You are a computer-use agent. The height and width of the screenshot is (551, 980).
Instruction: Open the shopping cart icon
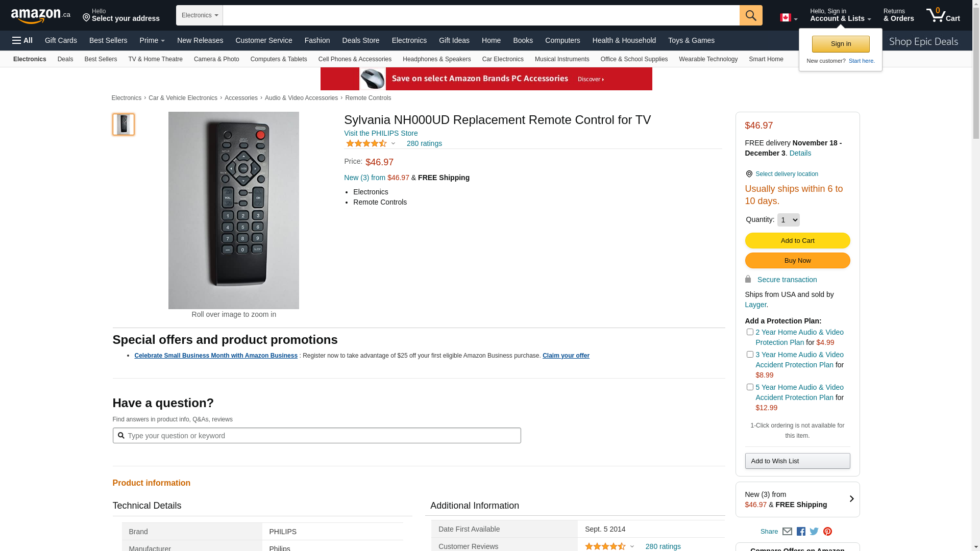click(x=943, y=15)
